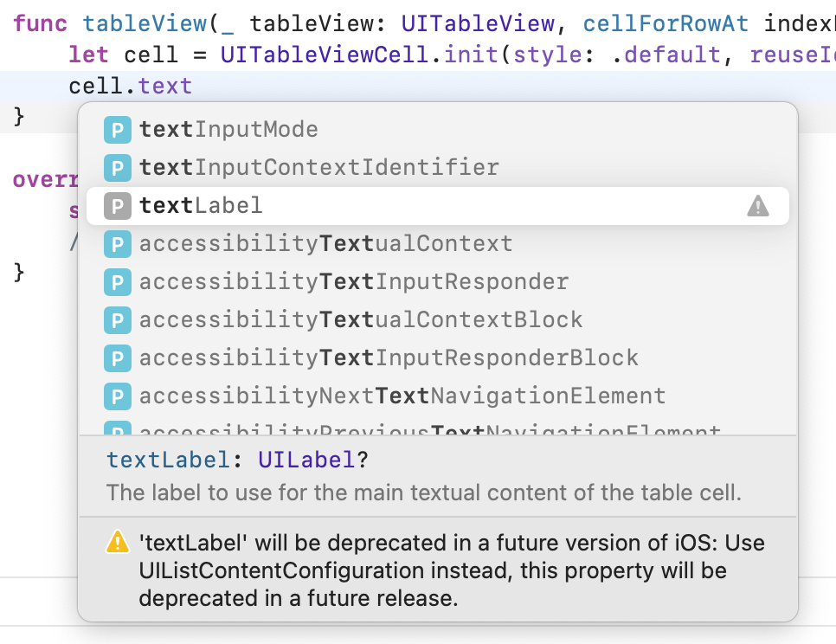Click UITableViewCell in the cell initializer
Image resolution: width=836 pixels, height=644 pixels.
pyautogui.click(x=325, y=55)
